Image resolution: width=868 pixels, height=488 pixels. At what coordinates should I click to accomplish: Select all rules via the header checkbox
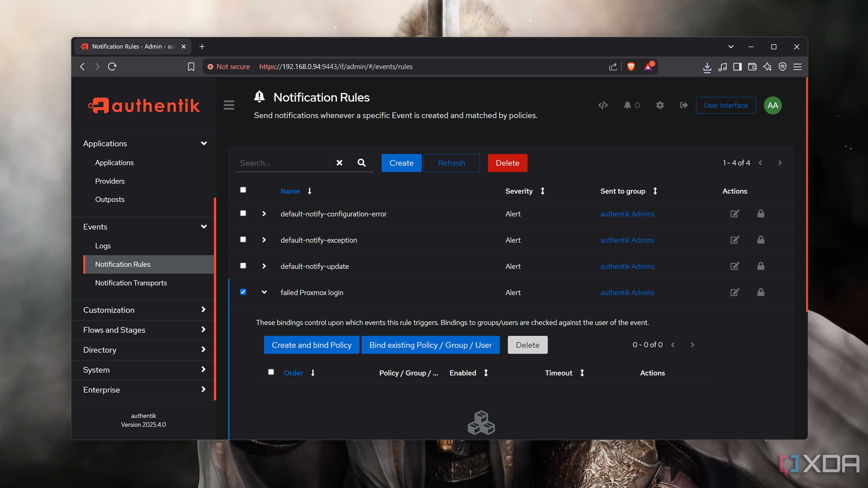point(243,190)
